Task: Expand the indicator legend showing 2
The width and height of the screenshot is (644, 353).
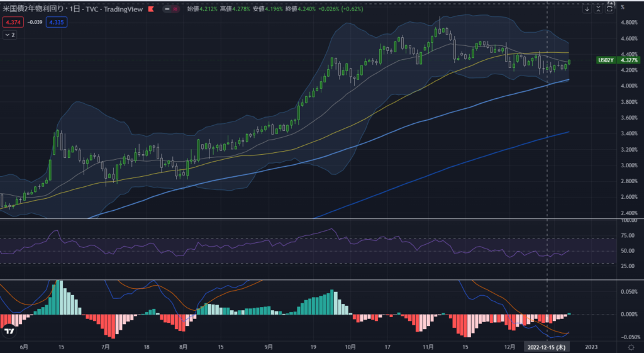Action: [9, 35]
